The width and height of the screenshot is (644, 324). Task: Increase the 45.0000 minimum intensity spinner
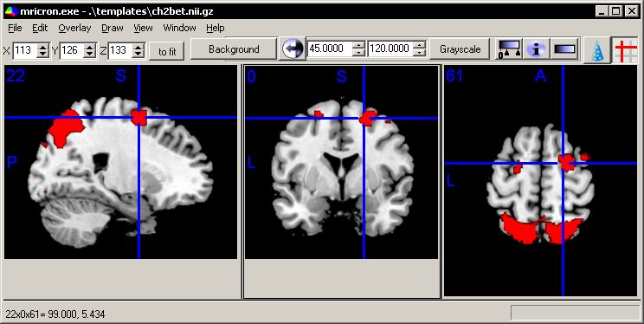[358, 45]
